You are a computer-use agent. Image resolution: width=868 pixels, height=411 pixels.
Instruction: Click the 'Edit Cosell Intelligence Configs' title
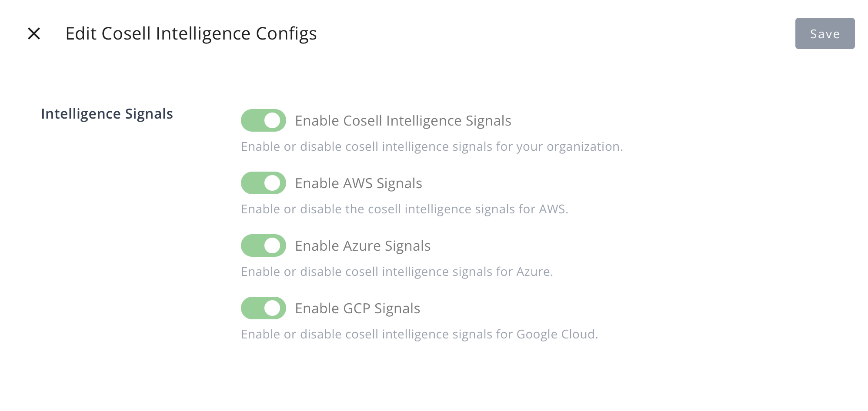pyautogui.click(x=191, y=34)
